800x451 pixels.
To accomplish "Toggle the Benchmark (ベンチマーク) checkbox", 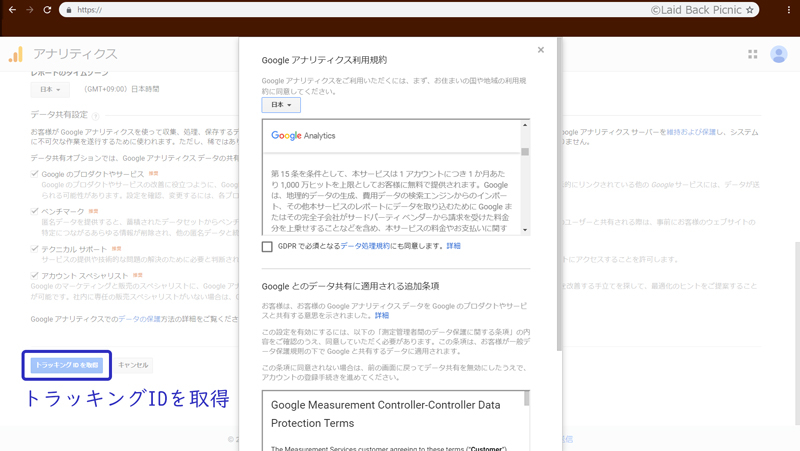I will pos(35,211).
